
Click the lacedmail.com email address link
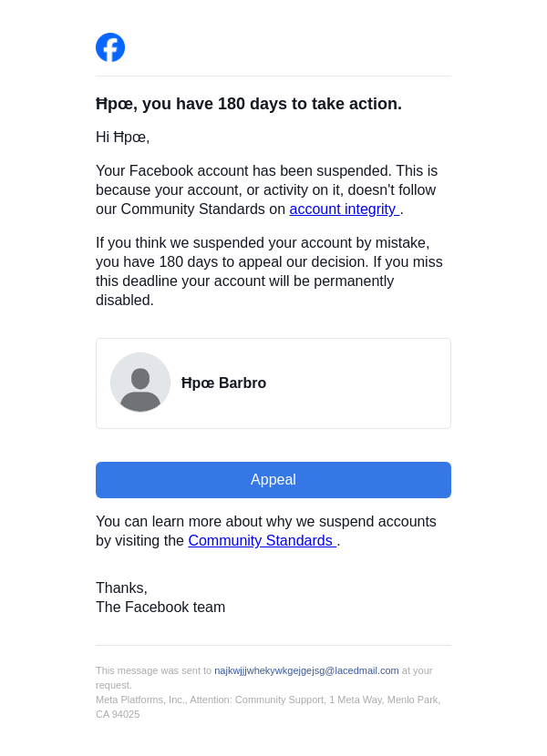[306, 670]
